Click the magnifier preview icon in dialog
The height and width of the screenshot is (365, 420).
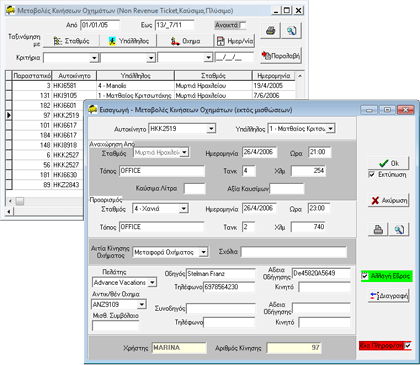coord(399,229)
